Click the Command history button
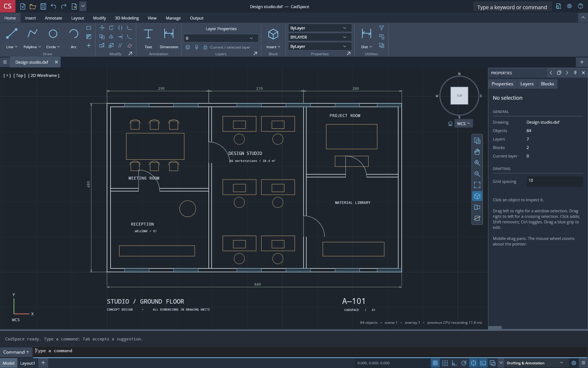 [16, 352]
